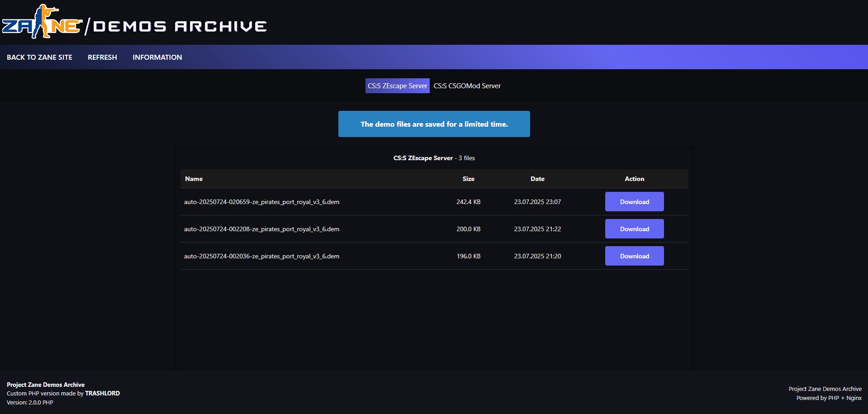Click the limited time notice banner
The image size is (868, 414).
(434, 124)
